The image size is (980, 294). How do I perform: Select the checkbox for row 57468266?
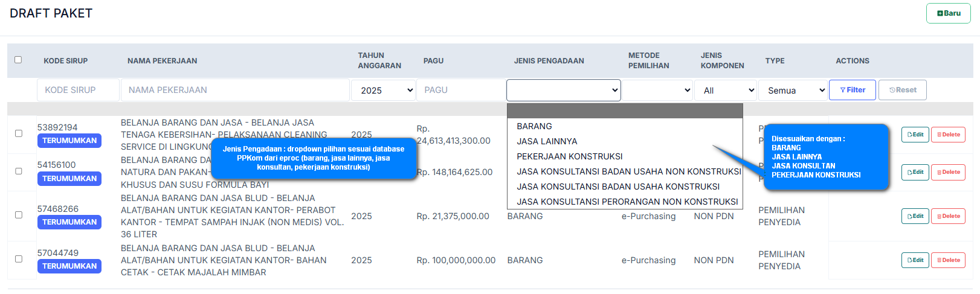[19, 215]
